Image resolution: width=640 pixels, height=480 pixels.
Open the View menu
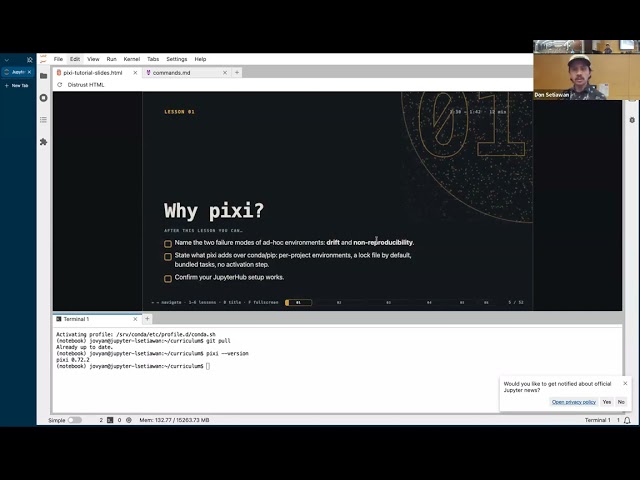(93, 59)
